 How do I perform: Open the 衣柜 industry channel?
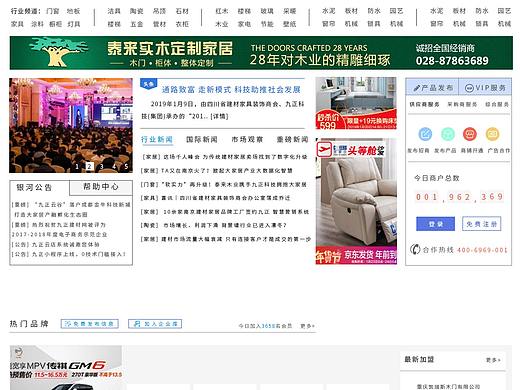point(182,24)
